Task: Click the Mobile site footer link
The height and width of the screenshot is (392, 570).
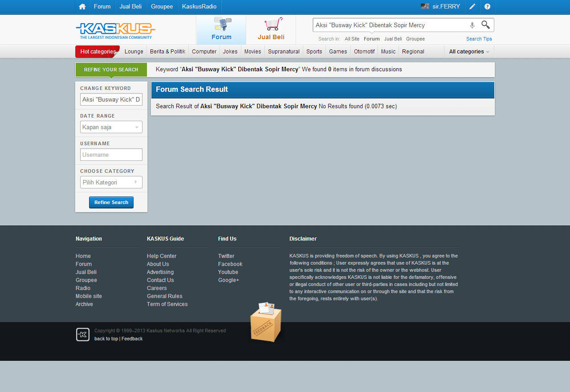Action: click(89, 296)
